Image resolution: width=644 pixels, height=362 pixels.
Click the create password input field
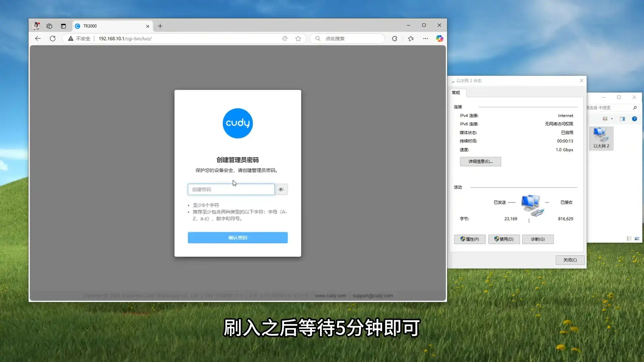tap(231, 189)
